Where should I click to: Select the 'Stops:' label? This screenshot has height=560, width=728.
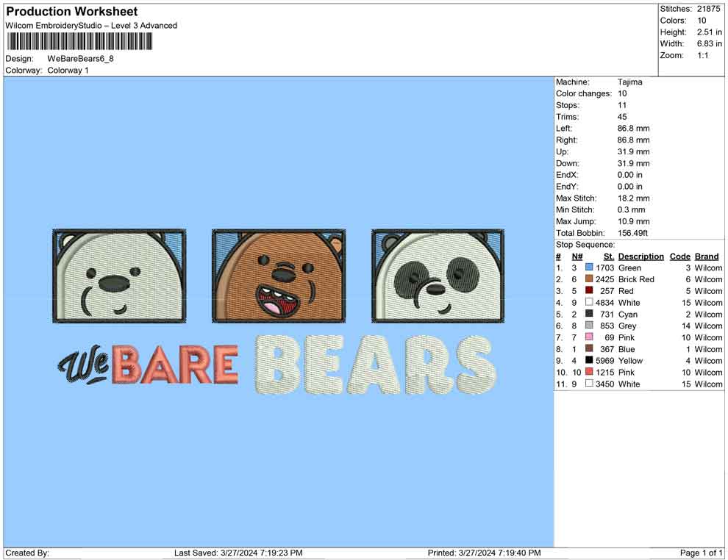point(568,105)
